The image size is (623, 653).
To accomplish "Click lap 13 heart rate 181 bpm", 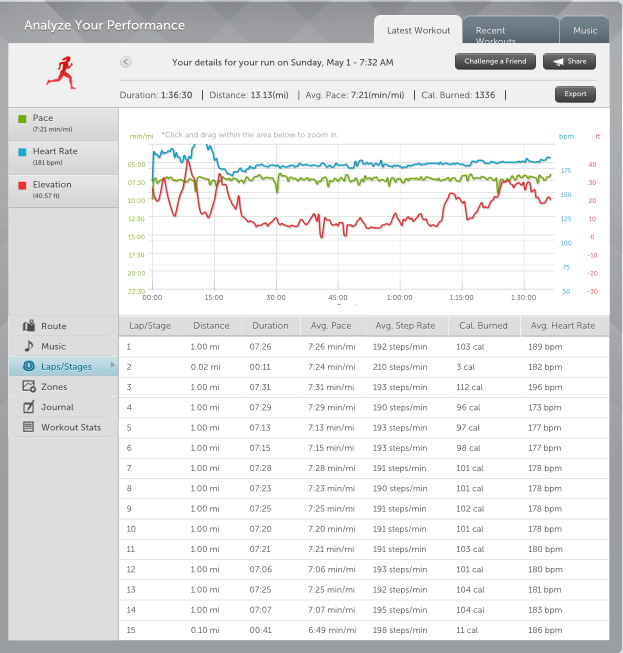I will (x=544, y=590).
